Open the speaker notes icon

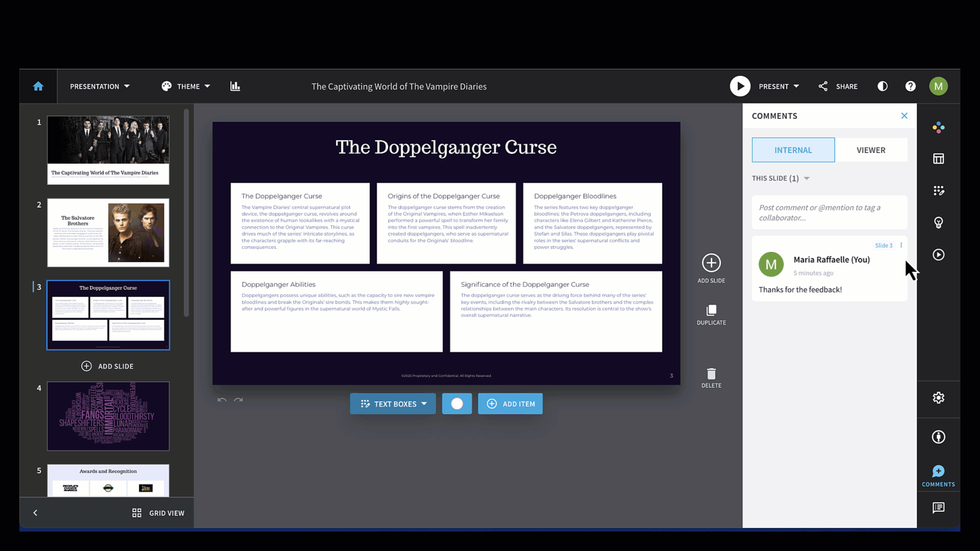pyautogui.click(x=938, y=508)
